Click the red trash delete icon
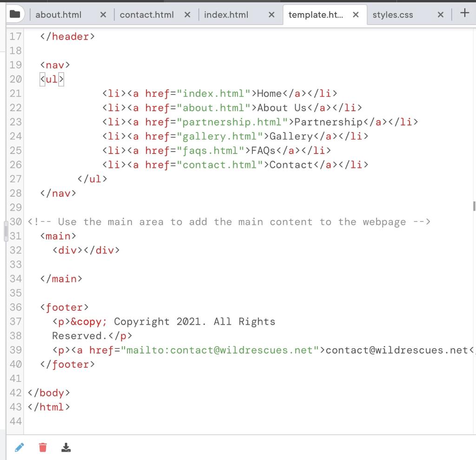 (42, 447)
